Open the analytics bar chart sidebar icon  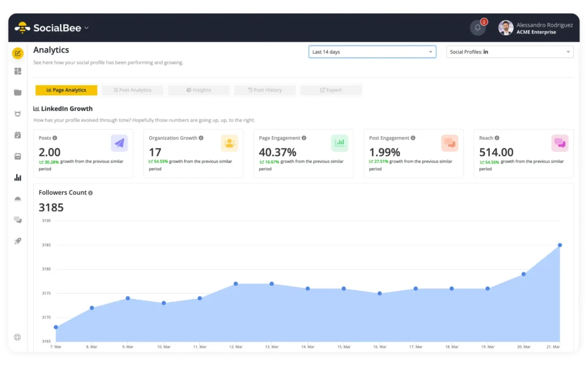(18, 178)
